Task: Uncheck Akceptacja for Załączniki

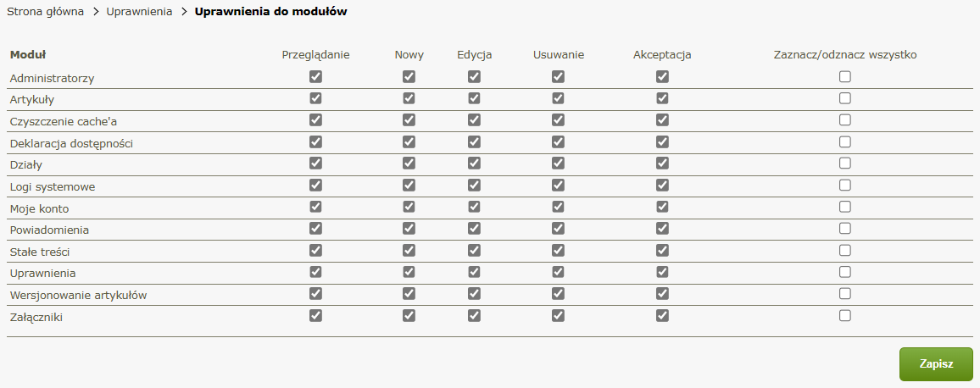Action: click(662, 315)
